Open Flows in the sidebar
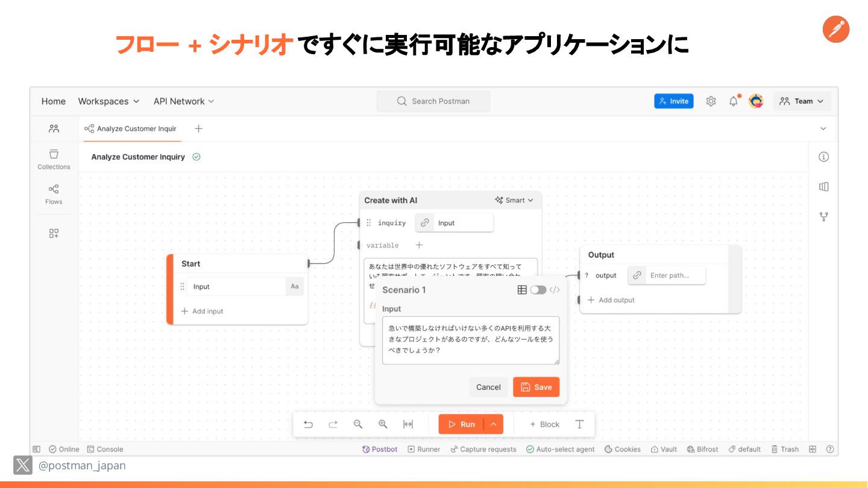 [54, 195]
